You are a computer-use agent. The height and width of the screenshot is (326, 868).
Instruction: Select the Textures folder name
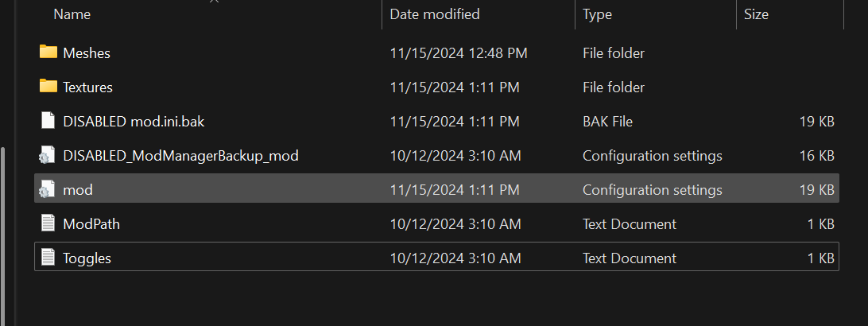pos(87,87)
